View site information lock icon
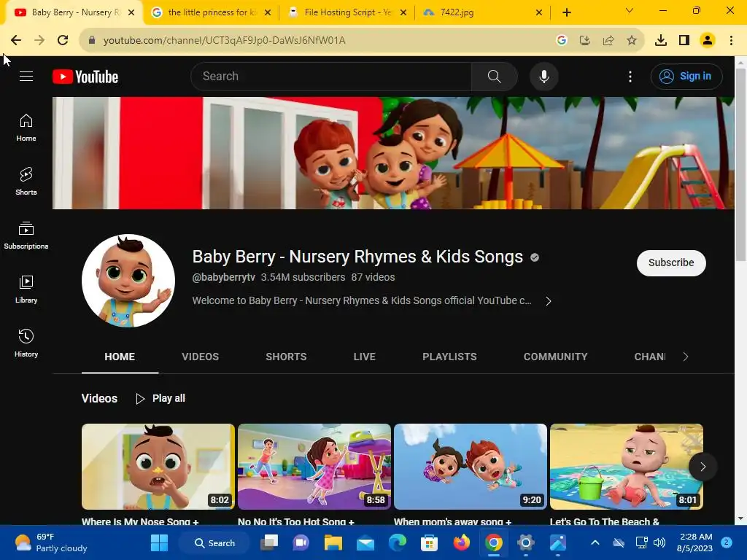747x560 pixels. pyautogui.click(x=92, y=41)
